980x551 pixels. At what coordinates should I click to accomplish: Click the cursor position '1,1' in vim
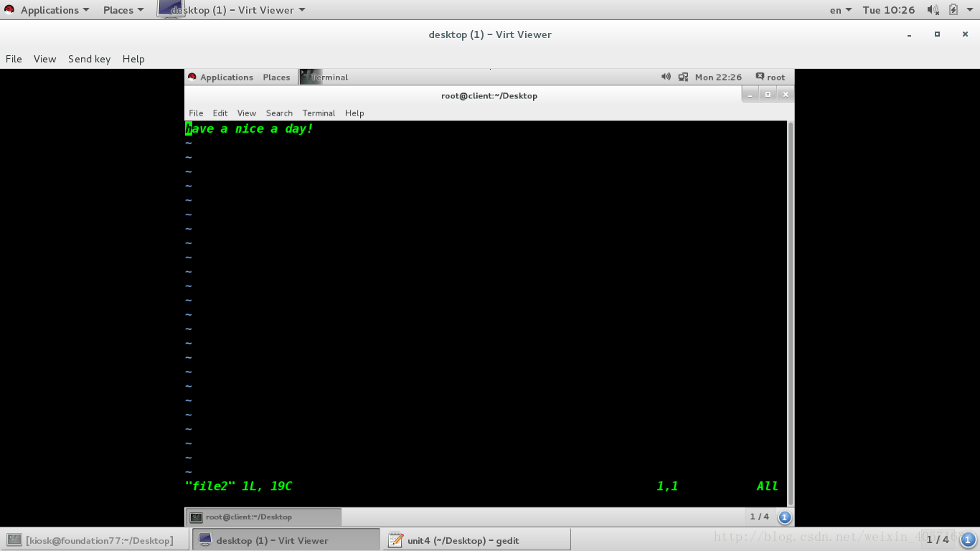click(x=667, y=486)
